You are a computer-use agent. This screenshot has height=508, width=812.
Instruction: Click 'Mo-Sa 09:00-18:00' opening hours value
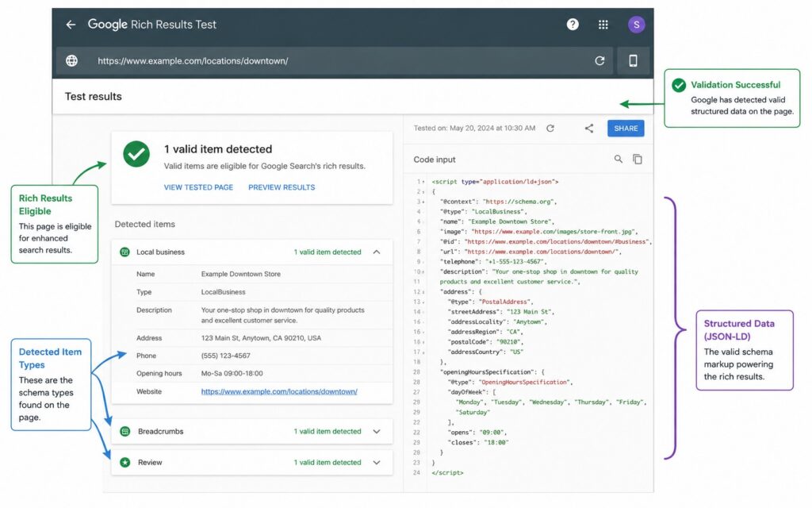click(232, 373)
